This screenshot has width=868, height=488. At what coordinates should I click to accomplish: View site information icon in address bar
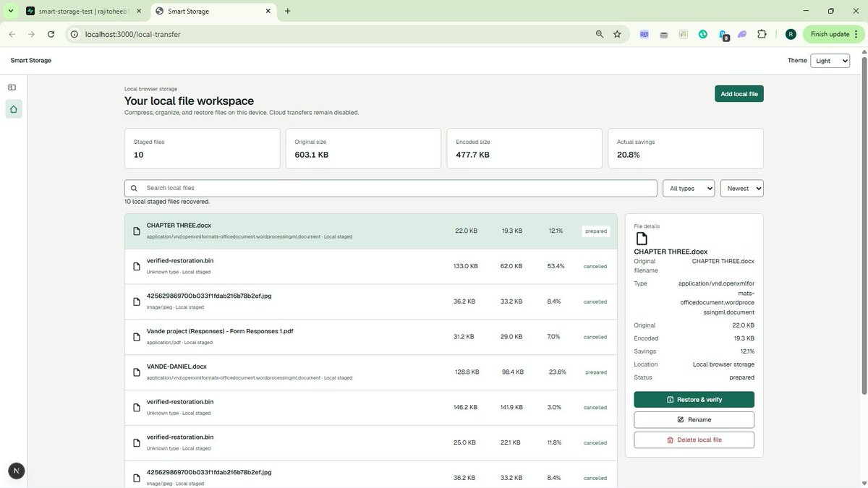tap(74, 34)
